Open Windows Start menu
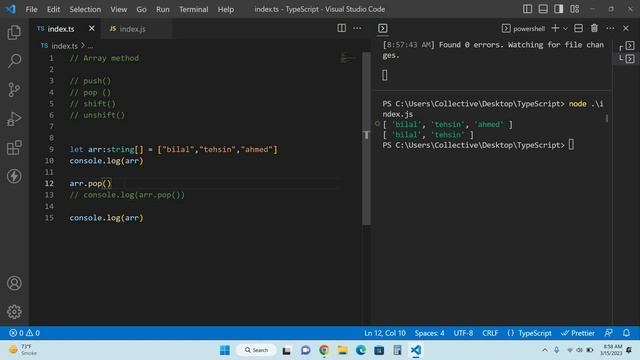Viewport: 640px width, 360px height. point(225,350)
